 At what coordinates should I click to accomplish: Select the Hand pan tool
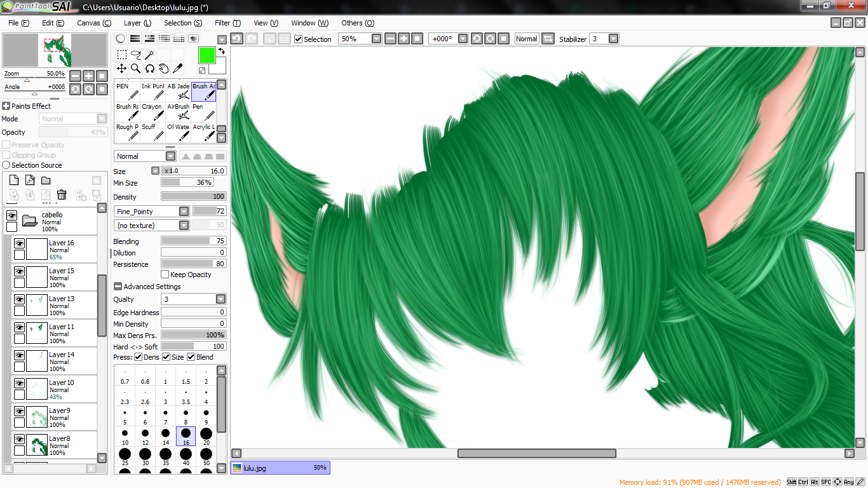pyautogui.click(x=163, y=68)
